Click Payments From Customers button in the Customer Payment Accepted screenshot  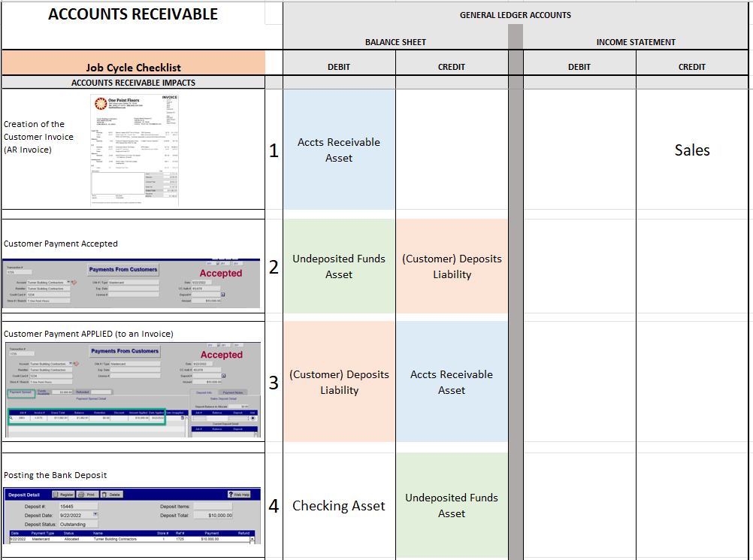pyautogui.click(x=123, y=270)
